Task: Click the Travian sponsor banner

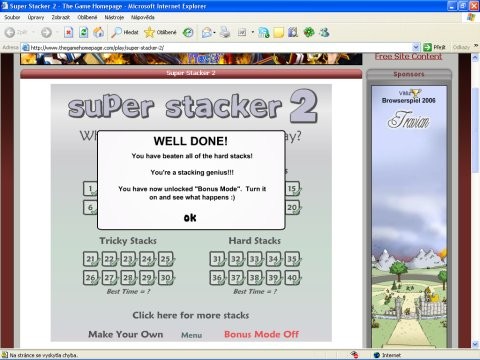Action: click(409, 217)
